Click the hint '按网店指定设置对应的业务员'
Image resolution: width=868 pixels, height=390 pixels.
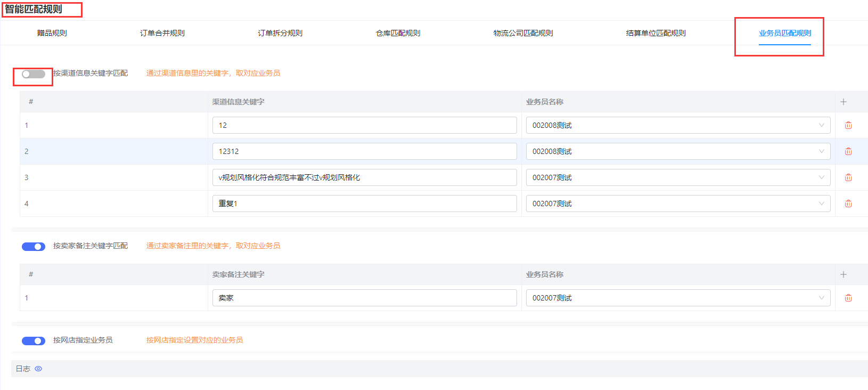(x=194, y=340)
